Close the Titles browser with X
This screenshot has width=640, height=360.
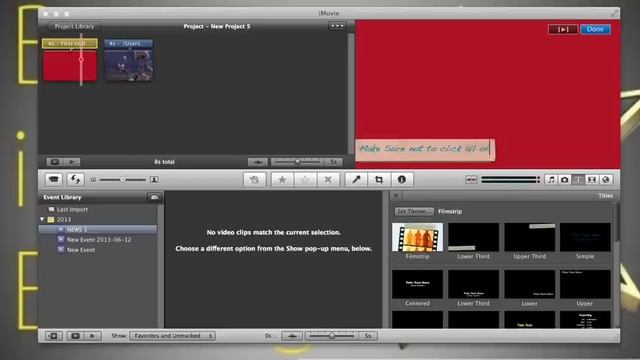point(396,196)
